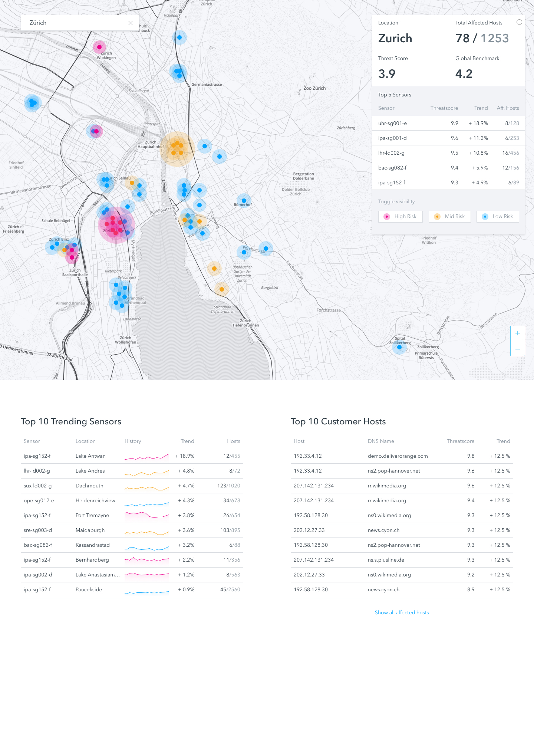Select the bac-sg082-f sensor in Top 5
The height and width of the screenshot is (756, 534).
[449, 168]
